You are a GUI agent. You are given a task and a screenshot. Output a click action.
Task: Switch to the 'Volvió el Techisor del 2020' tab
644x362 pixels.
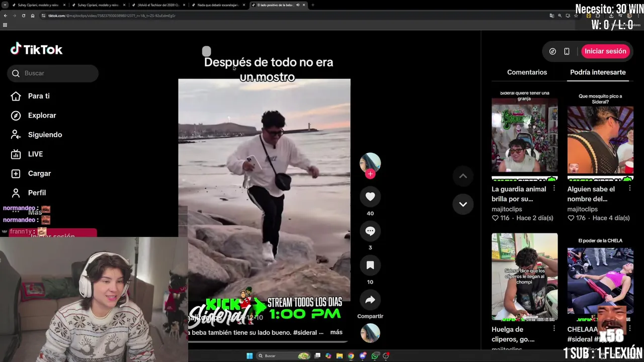click(x=158, y=5)
